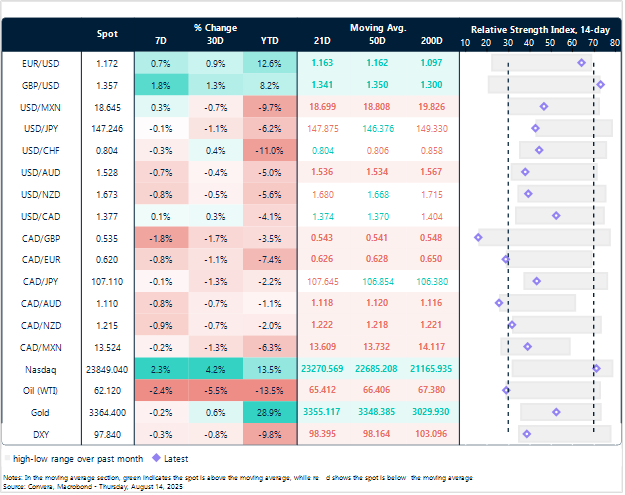Click the Oil (WTI) -13.5% YTD cell
Image resolution: width=625 pixels, height=495 pixels.
tap(268, 390)
